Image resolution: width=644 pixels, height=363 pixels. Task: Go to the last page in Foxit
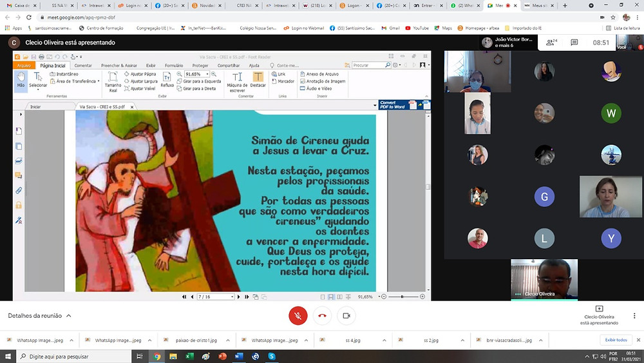click(x=247, y=297)
